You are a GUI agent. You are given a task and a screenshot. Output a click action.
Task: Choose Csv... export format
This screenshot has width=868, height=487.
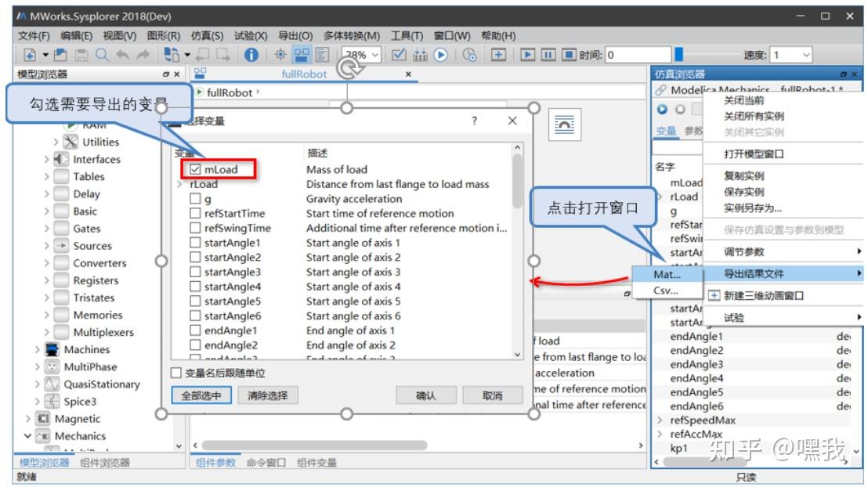point(665,290)
